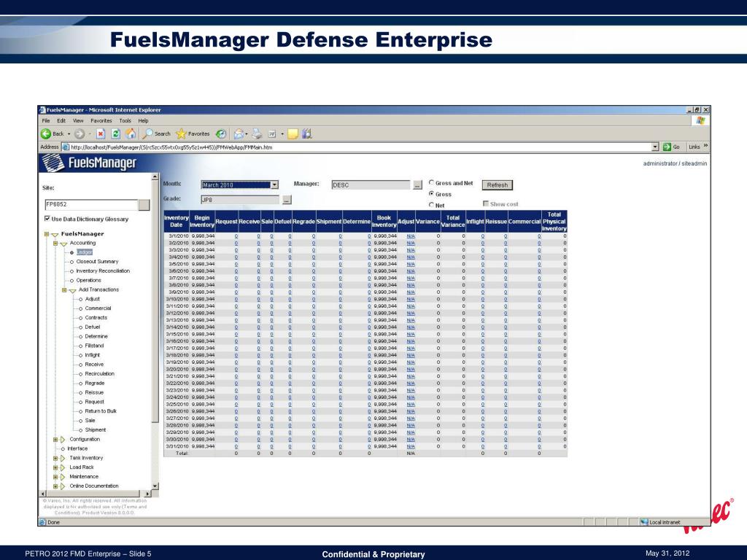Click the browser Back arrow icon
This screenshot has height=560, width=747.
click(46, 134)
